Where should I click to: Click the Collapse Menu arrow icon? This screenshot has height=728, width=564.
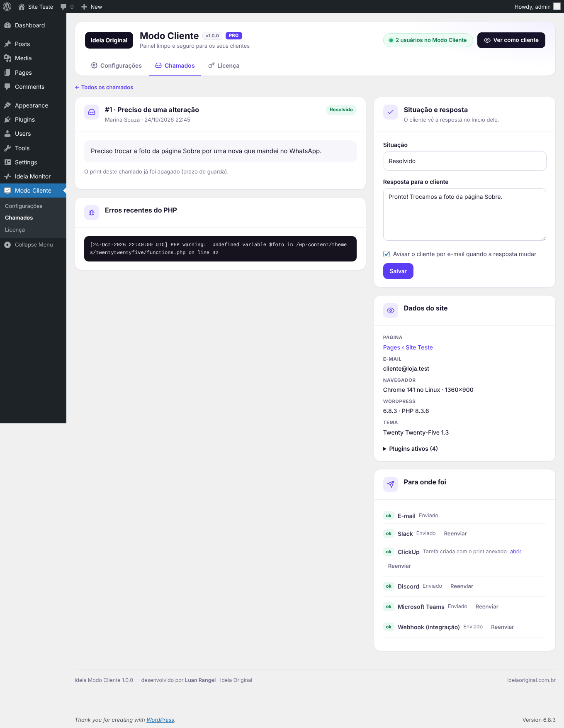click(7, 245)
